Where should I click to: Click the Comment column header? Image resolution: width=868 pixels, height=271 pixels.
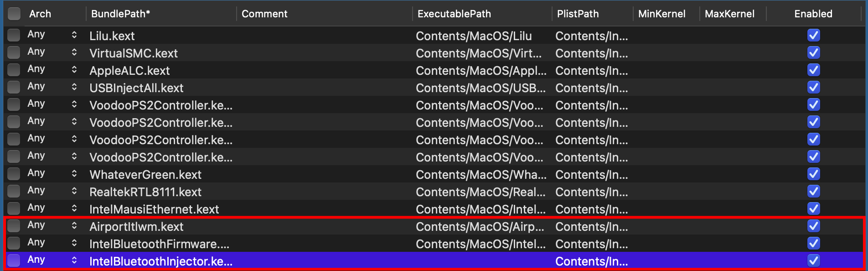click(264, 14)
